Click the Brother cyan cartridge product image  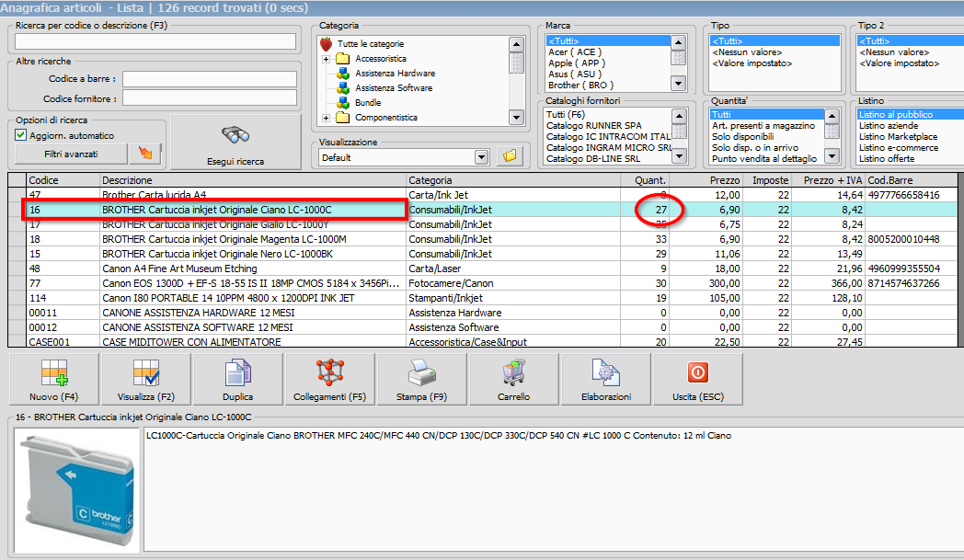tap(77, 490)
